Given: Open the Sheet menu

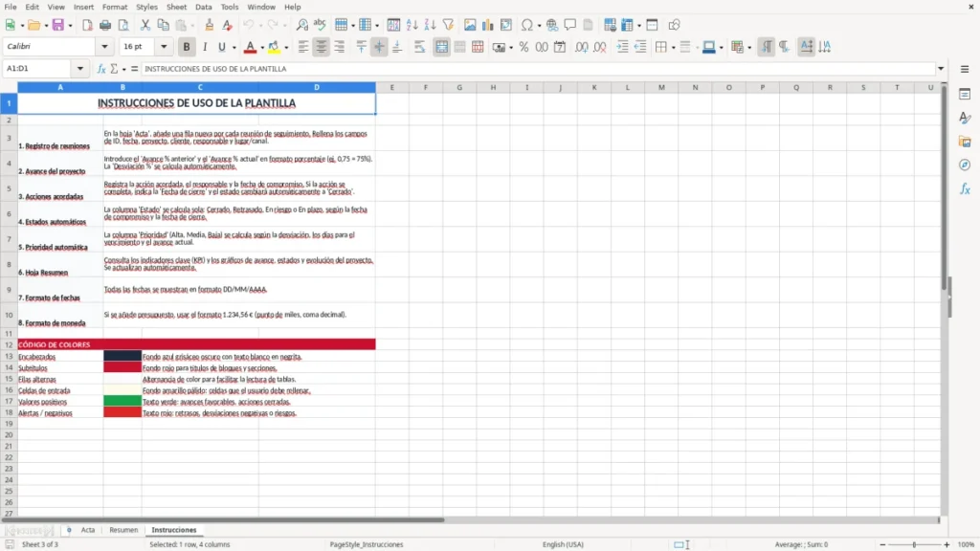Looking at the screenshot, I should point(176,7).
